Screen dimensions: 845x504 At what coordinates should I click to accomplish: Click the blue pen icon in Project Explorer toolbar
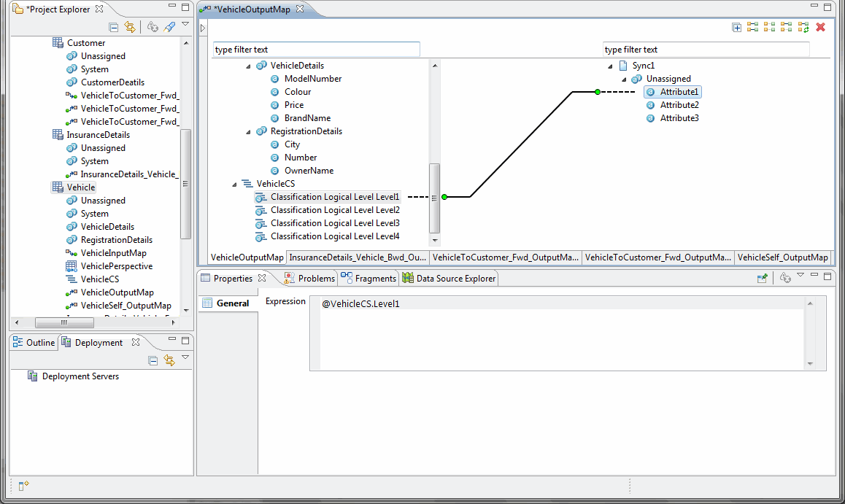pos(169,27)
